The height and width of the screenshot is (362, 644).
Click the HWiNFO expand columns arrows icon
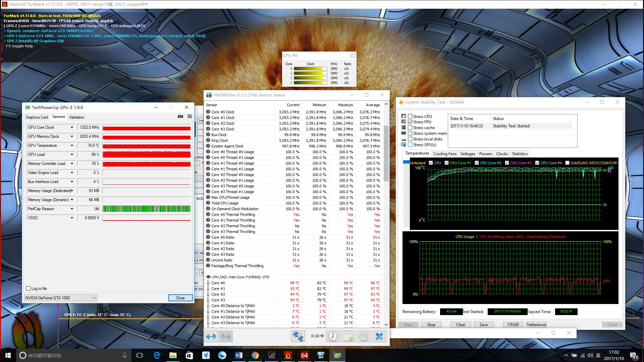[211, 336]
